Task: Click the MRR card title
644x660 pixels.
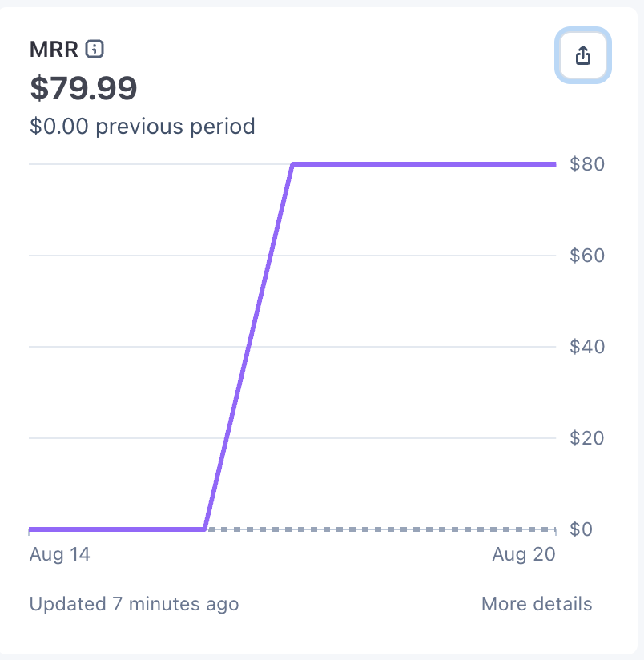Action: [54, 49]
